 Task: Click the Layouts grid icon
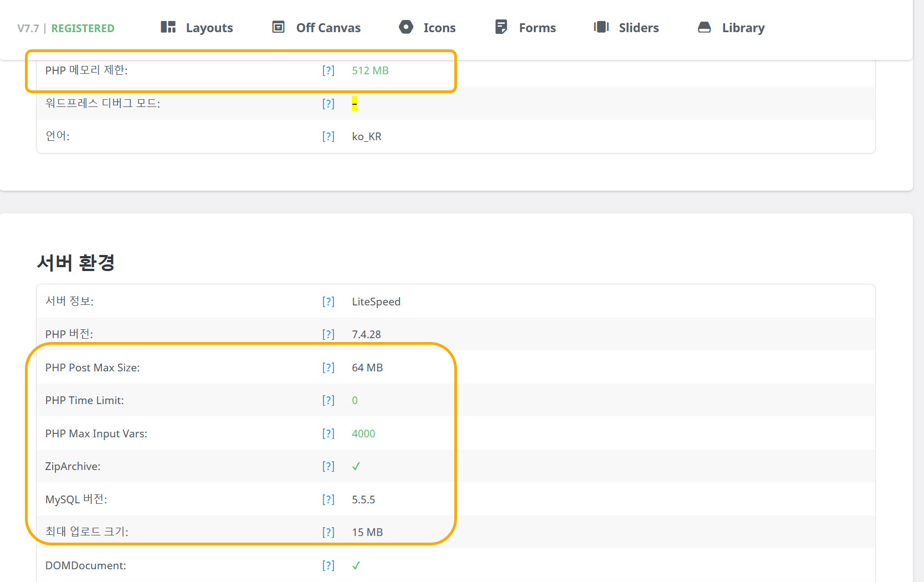(x=168, y=27)
